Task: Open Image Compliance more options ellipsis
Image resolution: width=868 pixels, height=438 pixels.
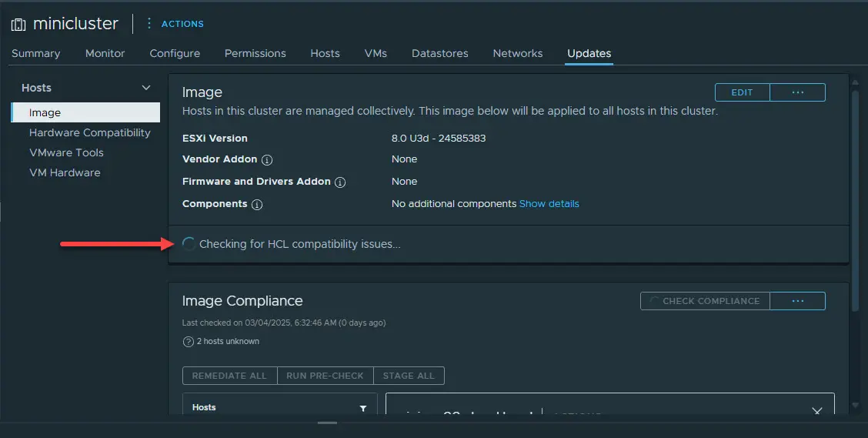Action: tap(798, 301)
